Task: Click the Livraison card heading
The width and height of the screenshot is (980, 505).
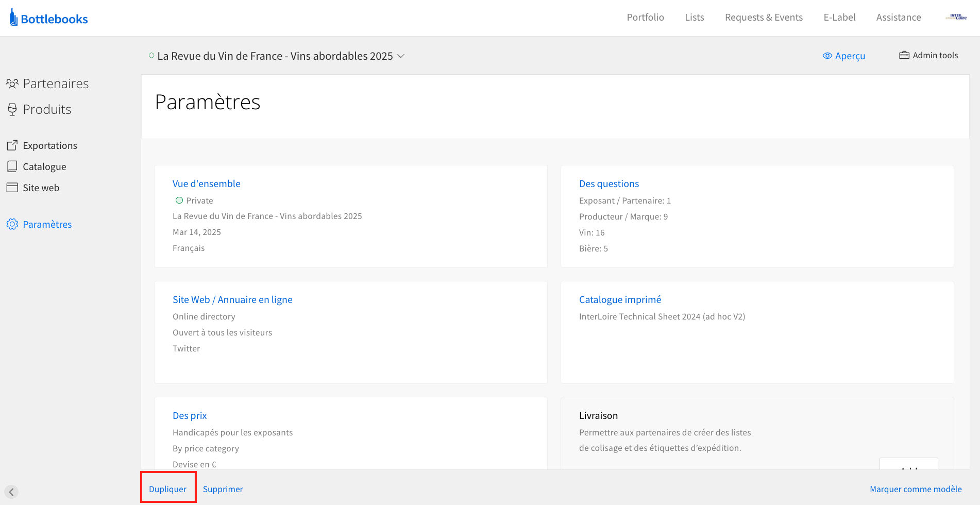Action: pyautogui.click(x=598, y=415)
